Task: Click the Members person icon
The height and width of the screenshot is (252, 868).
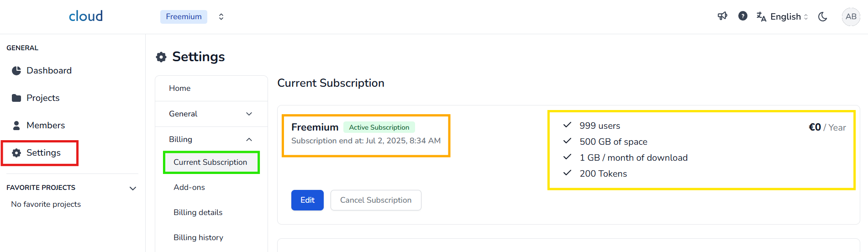Action: pyautogui.click(x=16, y=126)
